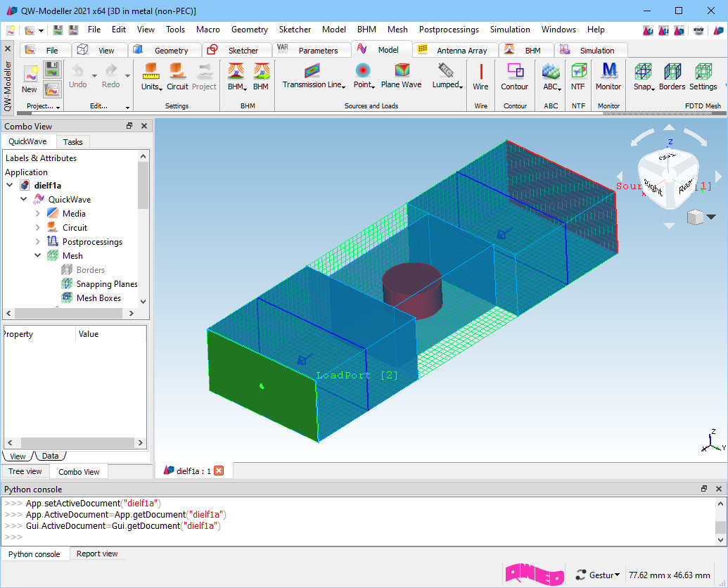This screenshot has height=588, width=728.
Task: Select the Lumped element tool
Action: tap(447, 76)
